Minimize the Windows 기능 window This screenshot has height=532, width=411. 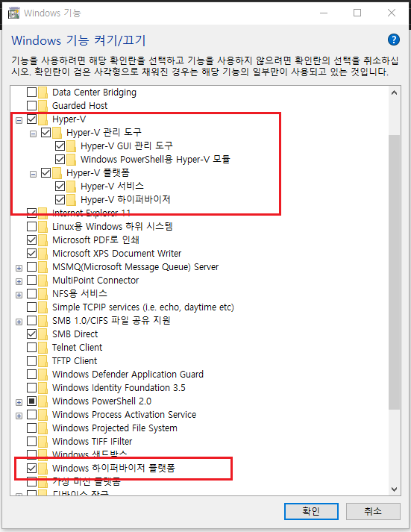[x=324, y=13]
